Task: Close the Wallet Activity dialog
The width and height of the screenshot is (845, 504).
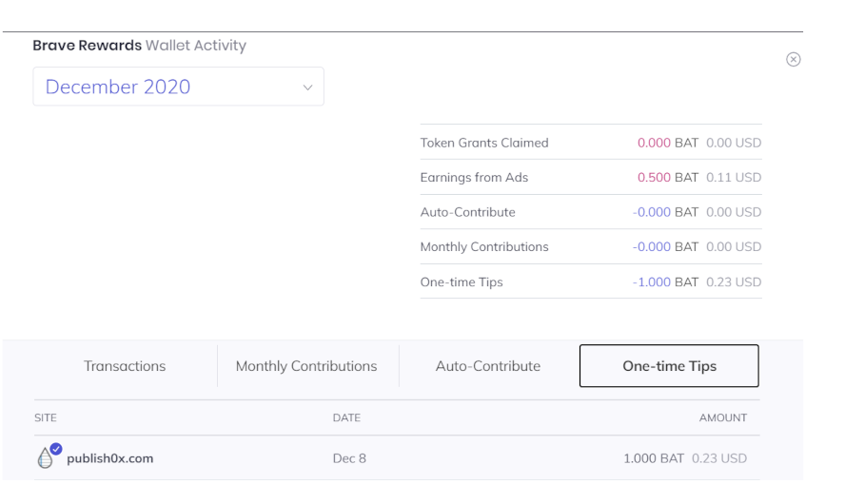Action: tap(793, 59)
